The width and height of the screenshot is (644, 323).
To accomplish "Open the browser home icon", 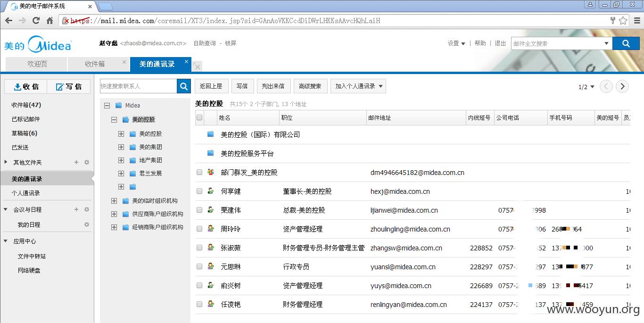I will point(50,21).
